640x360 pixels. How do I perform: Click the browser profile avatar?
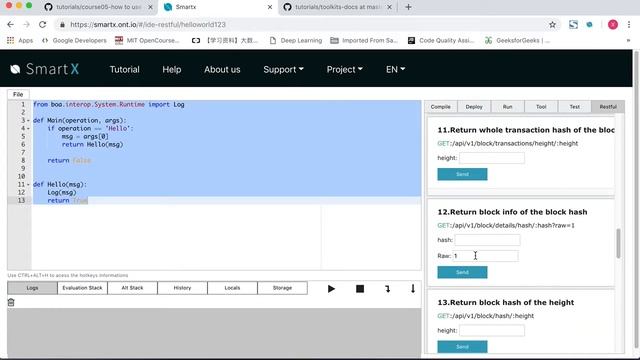[x=613, y=24]
